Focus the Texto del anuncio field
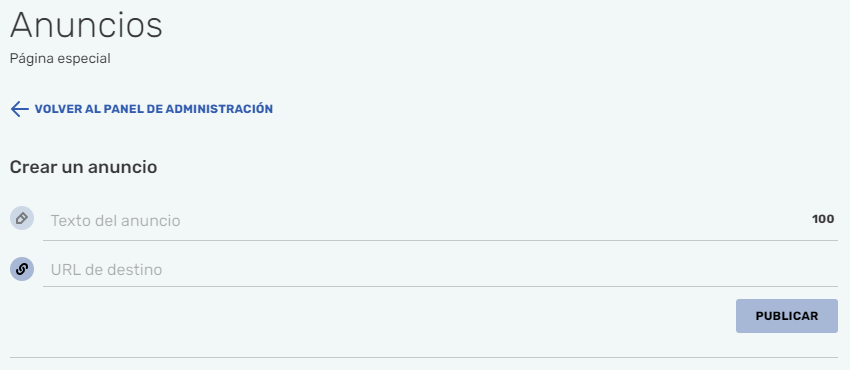Image resolution: width=850 pixels, height=370 pixels. [440, 220]
